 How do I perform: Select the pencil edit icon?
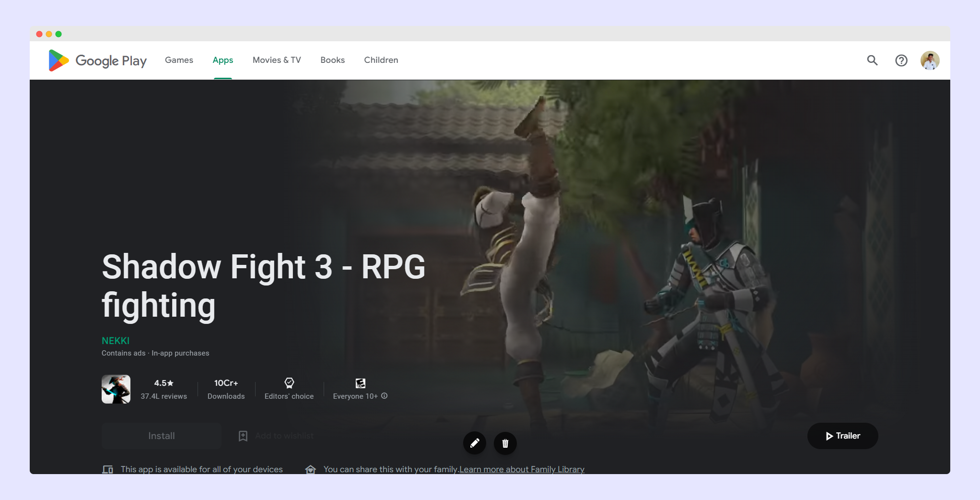tap(475, 443)
